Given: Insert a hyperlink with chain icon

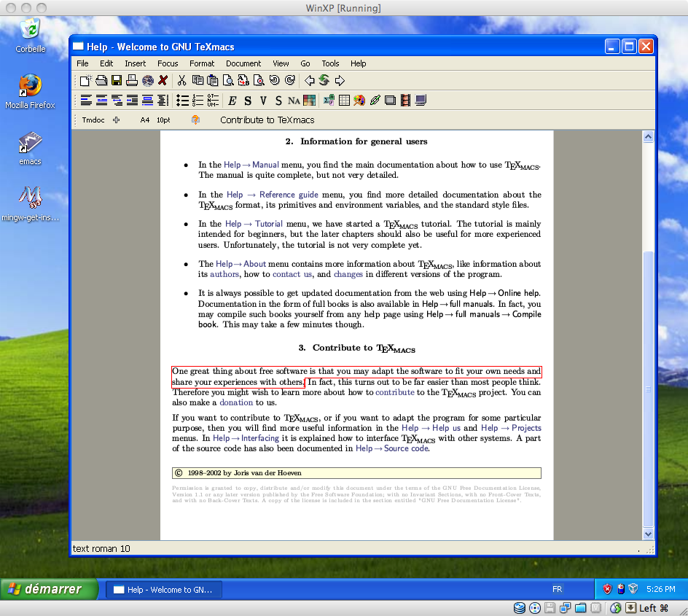Looking at the screenshot, I should pyautogui.click(x=375, y=101).
